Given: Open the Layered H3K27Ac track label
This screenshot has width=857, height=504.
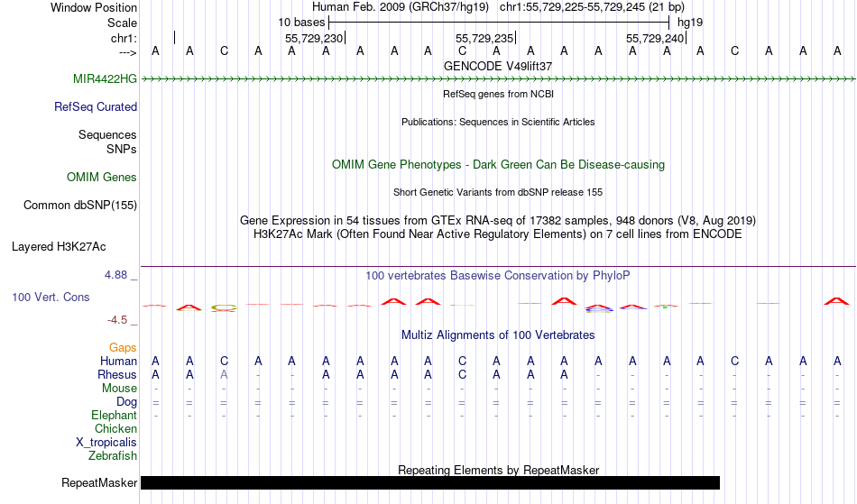Looking at the screenshot, I should (x=59, y=246).
